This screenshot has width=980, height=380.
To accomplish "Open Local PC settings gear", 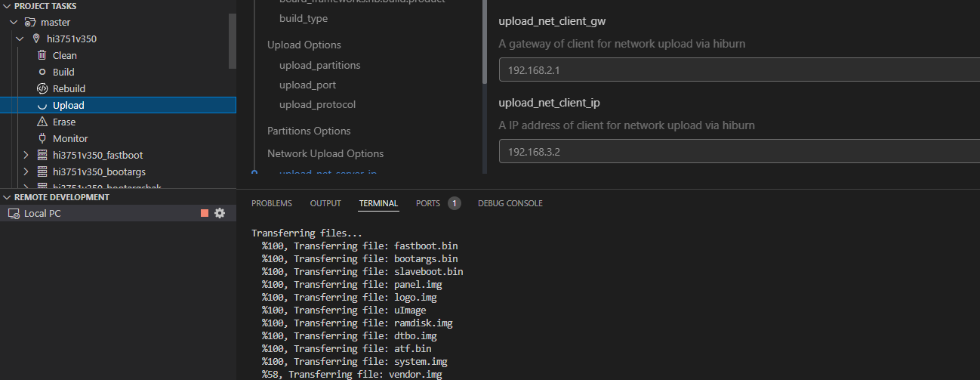I will [220, 214].
